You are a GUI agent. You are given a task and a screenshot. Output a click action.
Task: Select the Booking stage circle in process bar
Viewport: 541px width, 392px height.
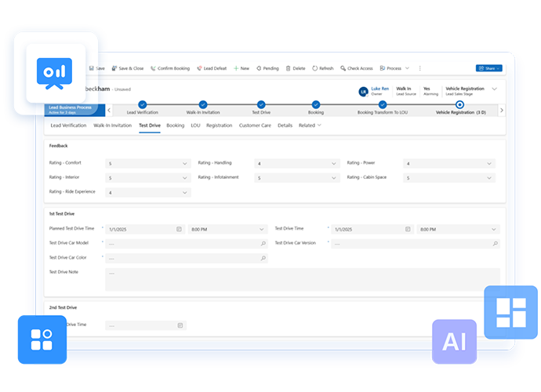[x=316, y=104]
